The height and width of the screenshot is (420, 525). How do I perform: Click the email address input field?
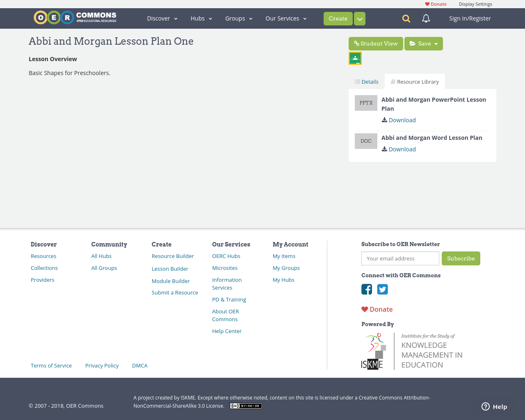[400, 258]
